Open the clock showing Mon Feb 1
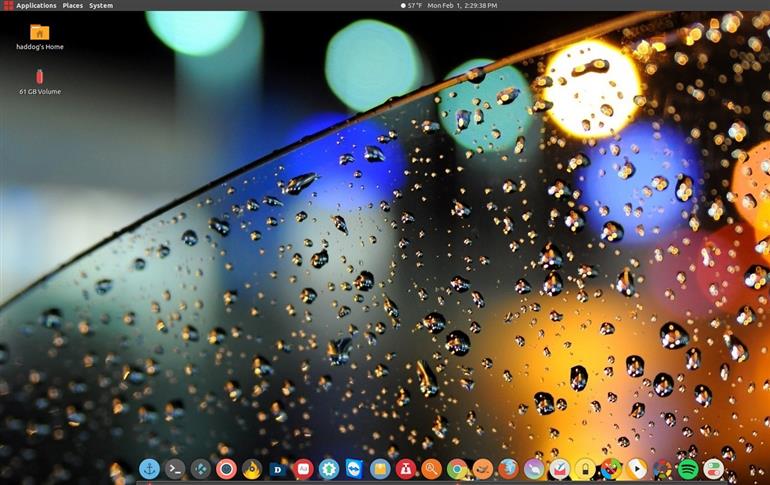Viewport: 770px width, 485px height. click(x=462, y=5)
